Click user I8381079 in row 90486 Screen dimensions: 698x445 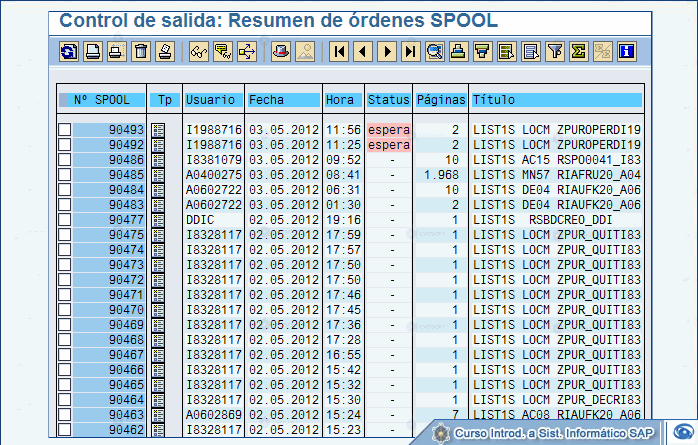(214, 160)
